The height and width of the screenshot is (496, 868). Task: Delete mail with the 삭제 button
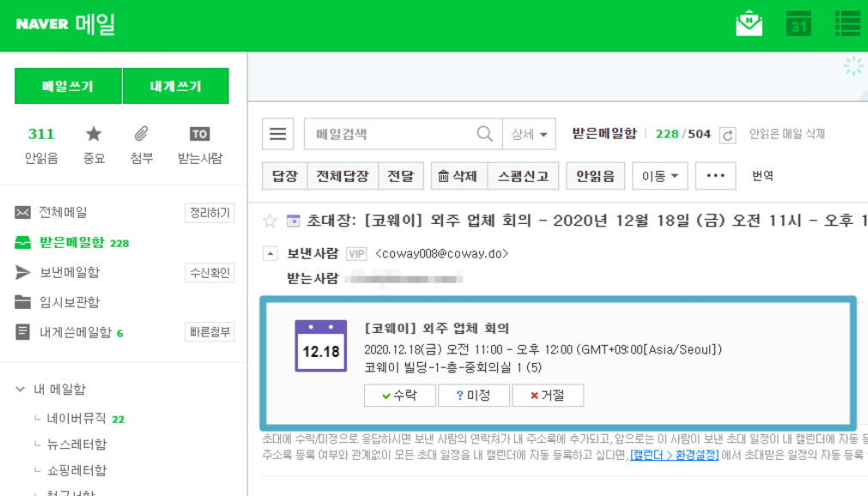coord(459,176)
